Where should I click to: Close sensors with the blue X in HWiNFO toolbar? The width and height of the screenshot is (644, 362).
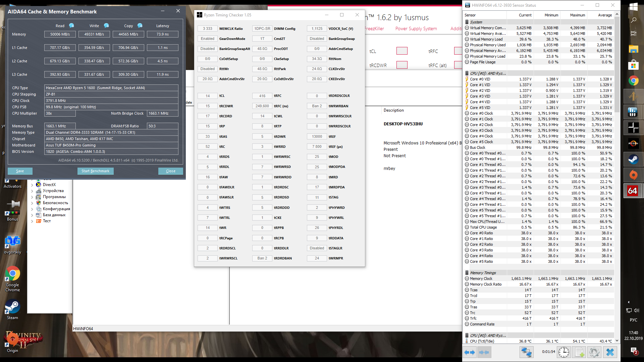point(610,352)
